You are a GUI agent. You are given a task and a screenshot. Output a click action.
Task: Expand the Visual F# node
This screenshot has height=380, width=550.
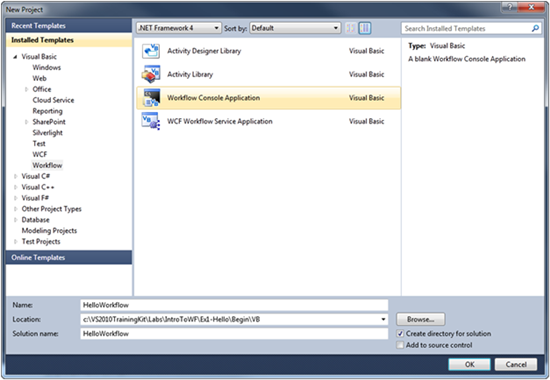tap(15, 198)
